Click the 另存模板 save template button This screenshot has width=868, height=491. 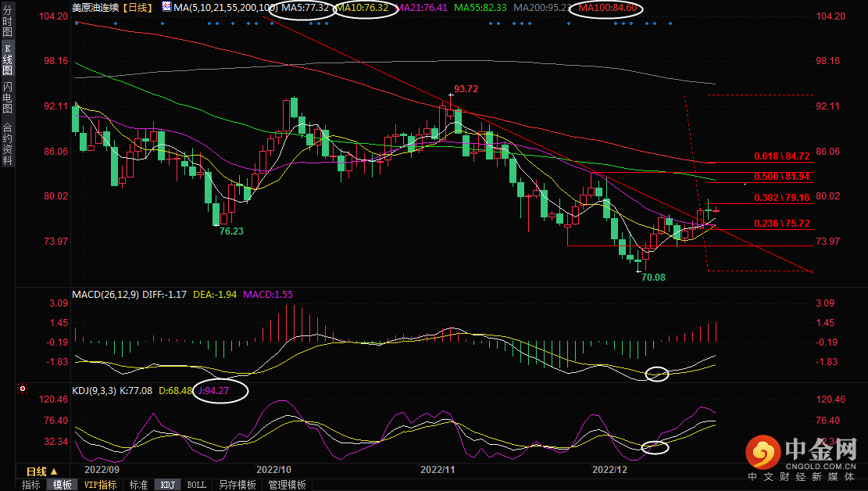pos(237,485)
